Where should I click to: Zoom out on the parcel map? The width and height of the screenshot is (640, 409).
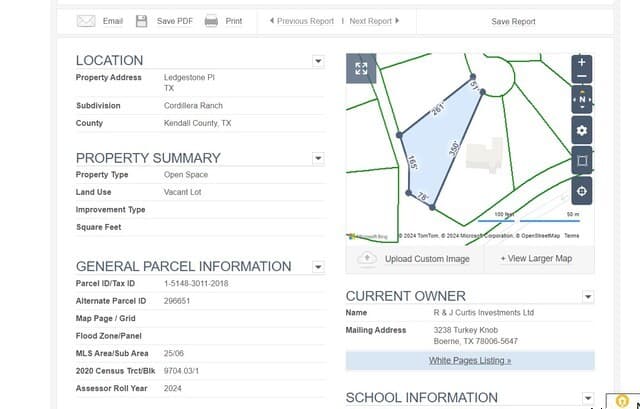tap(582, 76)
